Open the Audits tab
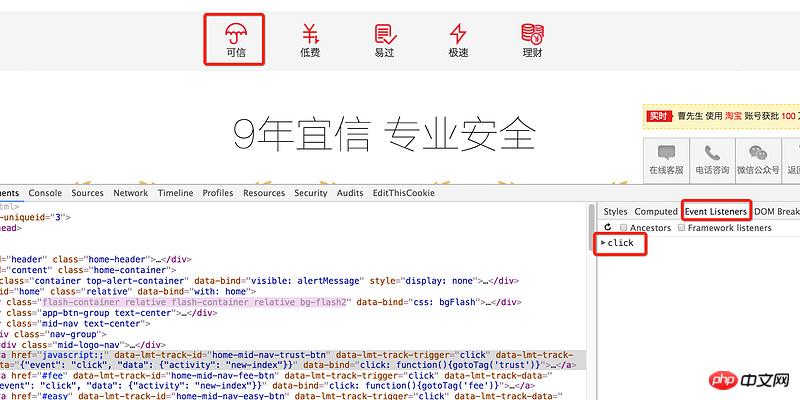This screenshot has width=800, height=400. point(350,193)
